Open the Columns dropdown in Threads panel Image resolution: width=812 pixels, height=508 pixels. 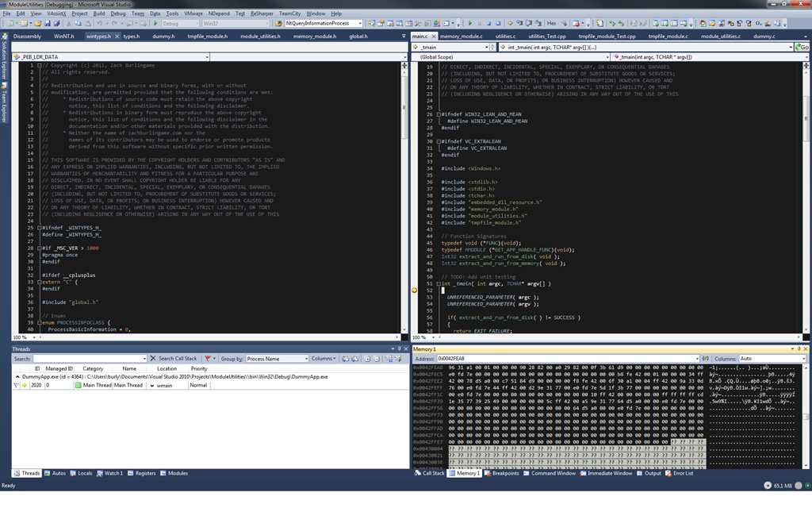[x=324, y=359]
